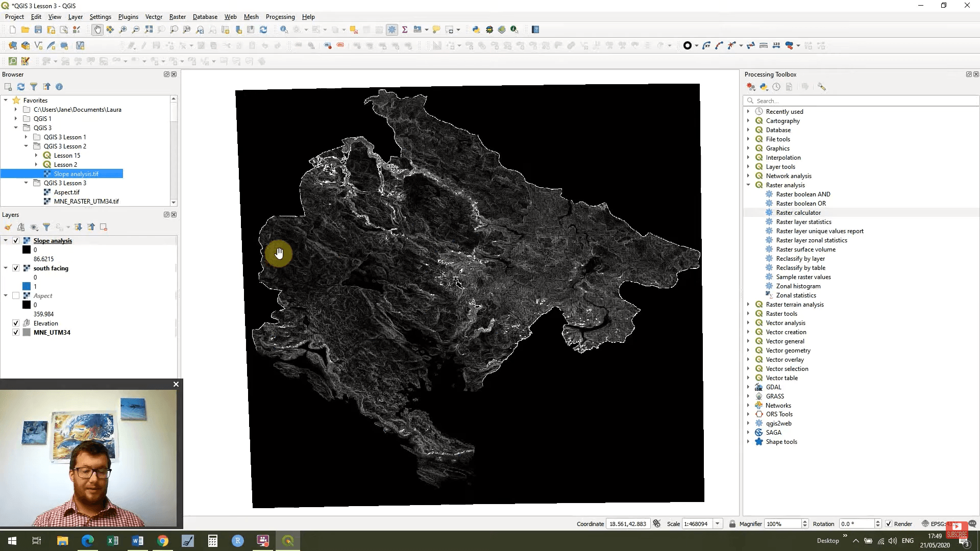Open the Processing menu
The image size is (980, 551).
[x=280, y=17]
